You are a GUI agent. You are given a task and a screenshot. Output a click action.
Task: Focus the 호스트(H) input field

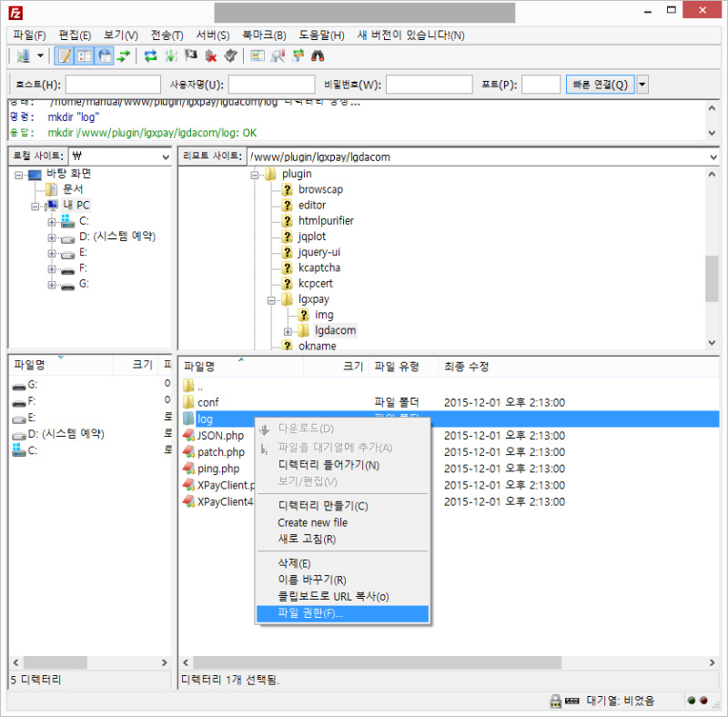click(x=113, y=85)
